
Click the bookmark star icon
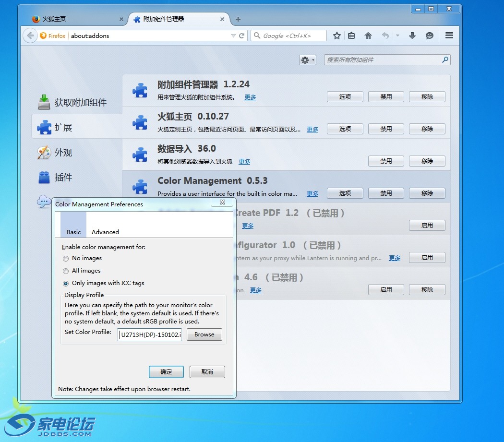pyautogui.click(x=337, y=36)
